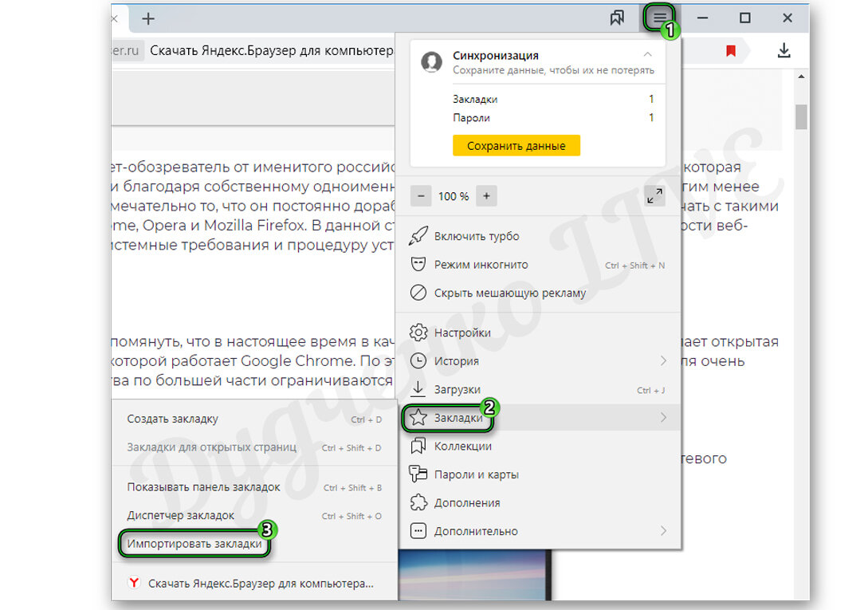Screen dimensions: 868x610
Task: Click the puzzle icon for Дополнения
Action: [418, 502]
